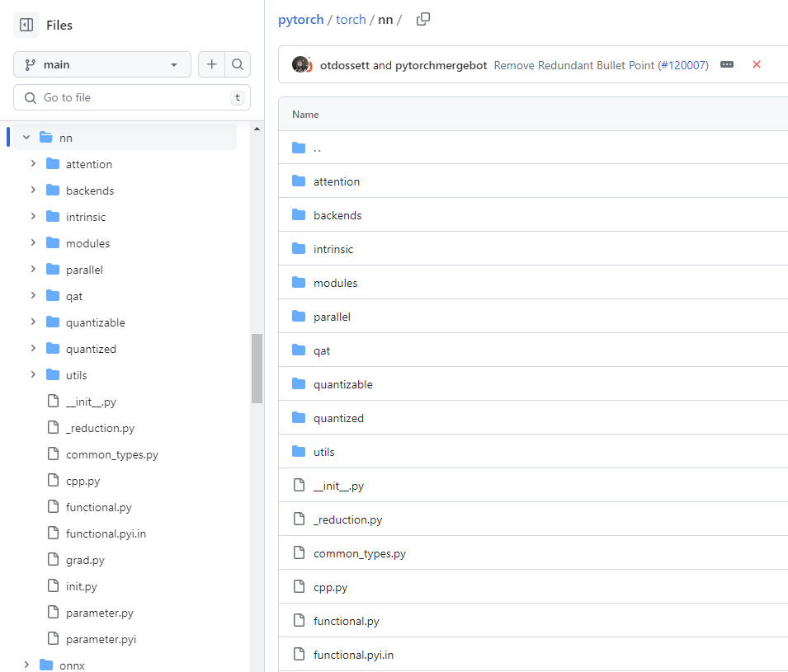Click the onnx folder icon in tree
This screenshot has width=788, height=672.
coord(45,665)
